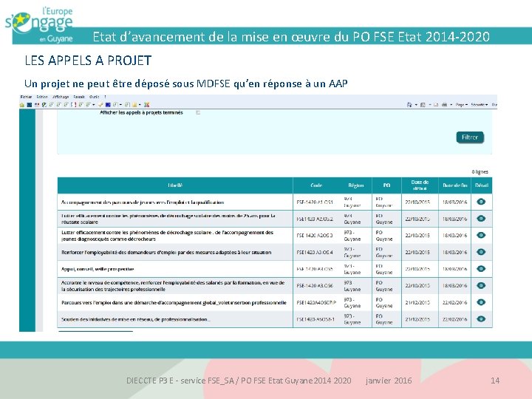
Task: Click the Détail column header
Action: (482, 185)
